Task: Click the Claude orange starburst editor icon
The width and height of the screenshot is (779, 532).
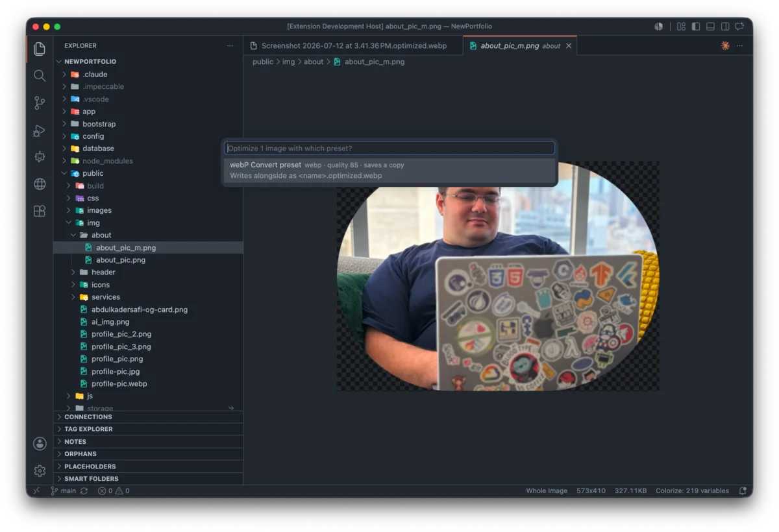Action: (725, 45)
